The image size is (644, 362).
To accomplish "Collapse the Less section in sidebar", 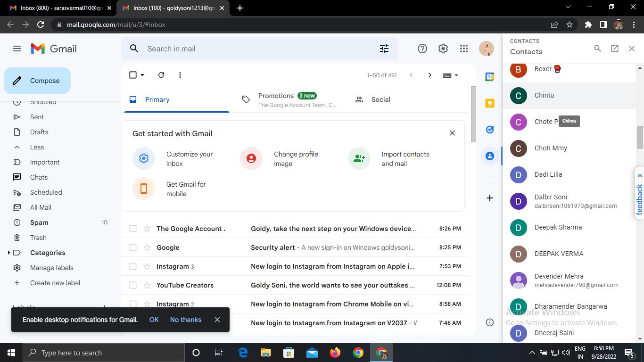I will click(x=37, y=147).
